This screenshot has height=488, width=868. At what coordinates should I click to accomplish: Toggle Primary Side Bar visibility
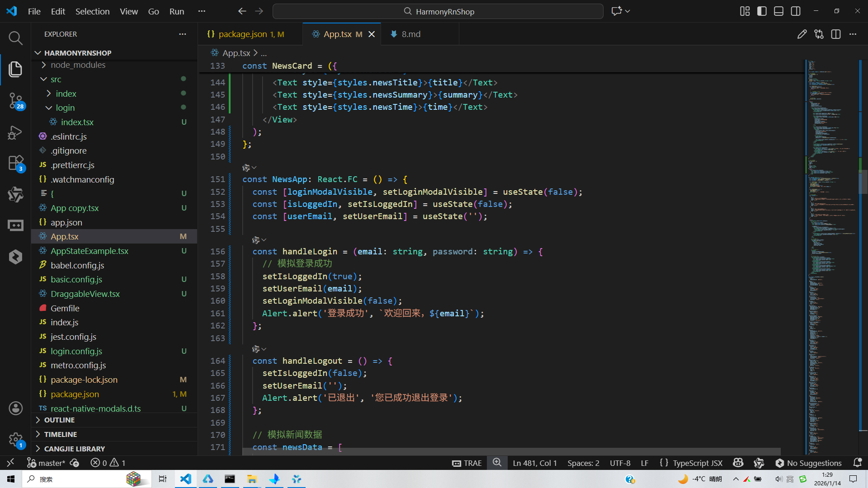(x=762, y=11)
